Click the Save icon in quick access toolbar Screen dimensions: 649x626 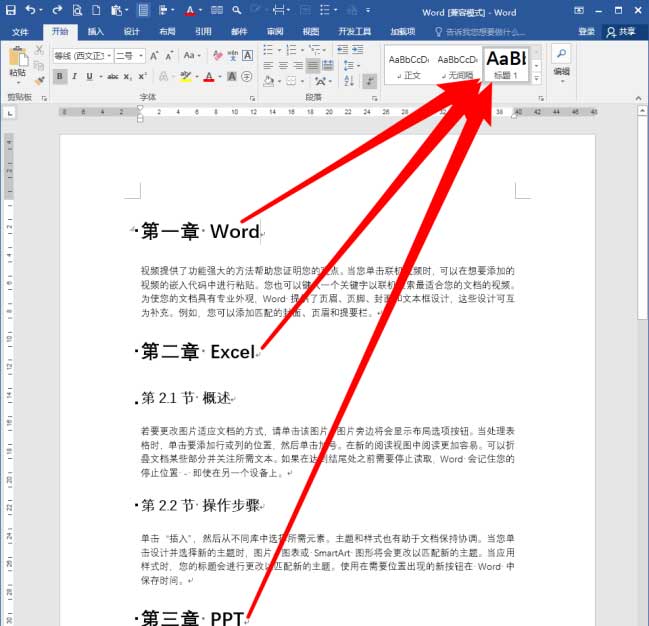click(x=10, y=11)
